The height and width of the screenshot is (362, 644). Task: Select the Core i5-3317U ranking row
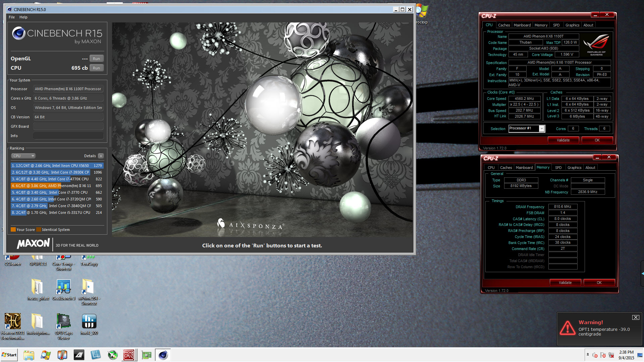point(57,213)
